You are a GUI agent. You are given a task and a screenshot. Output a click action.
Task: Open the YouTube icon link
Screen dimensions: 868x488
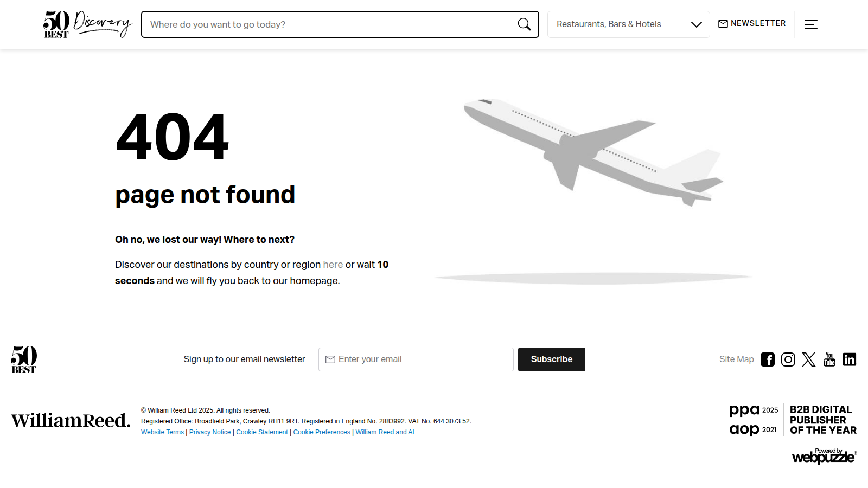[x=829, y=359]
